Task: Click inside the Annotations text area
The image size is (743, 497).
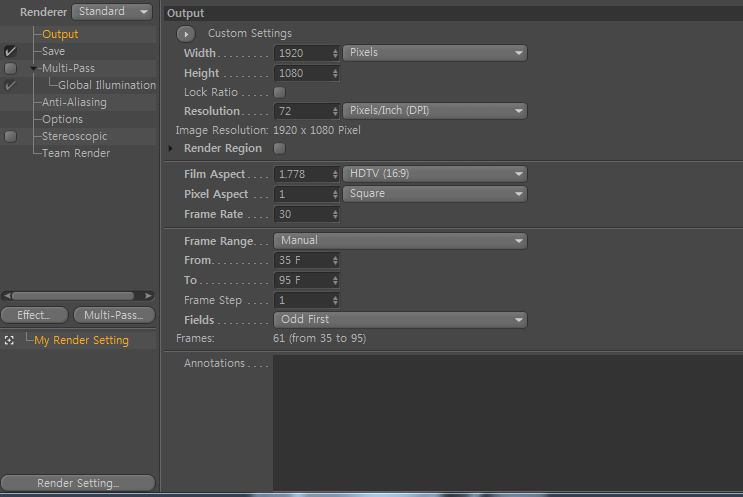Action: pos(507,423)
